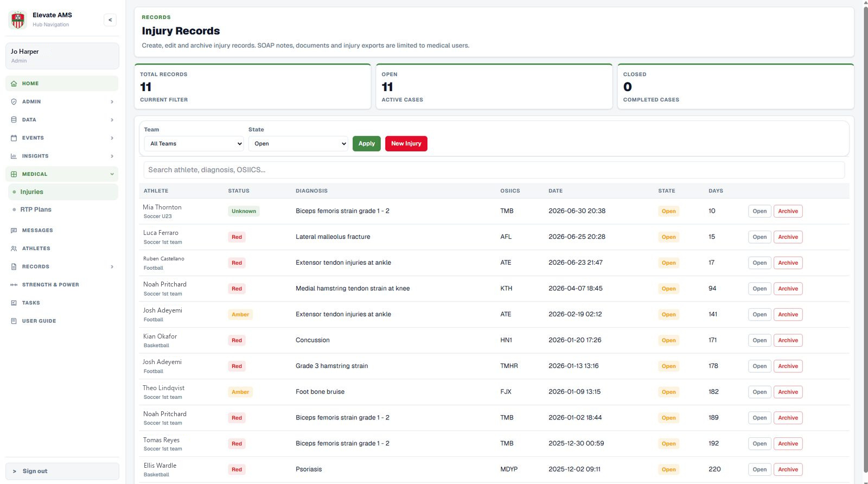
Task: Expand the Events menu chevron
Action: click(112, 138)
